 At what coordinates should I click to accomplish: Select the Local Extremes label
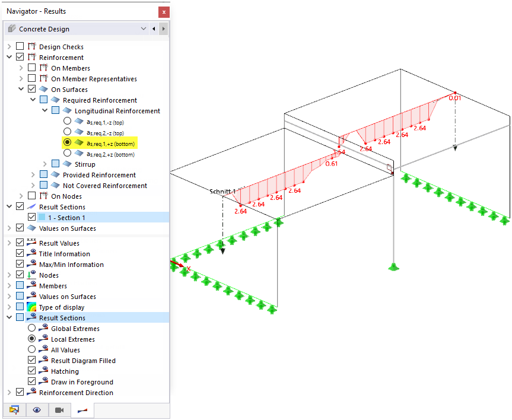(x=73, y=339)
